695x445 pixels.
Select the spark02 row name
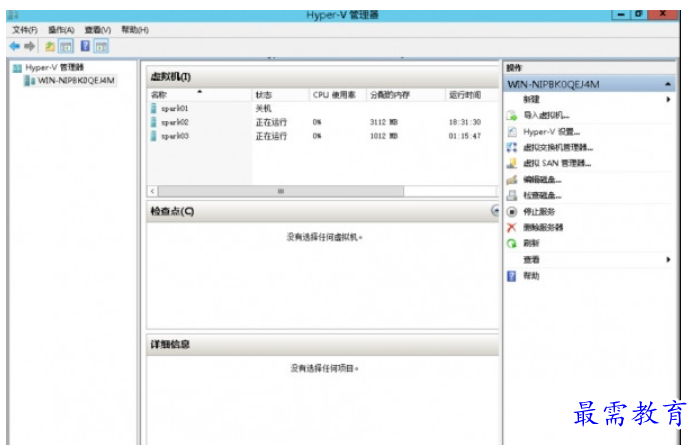tap(175, 122)
